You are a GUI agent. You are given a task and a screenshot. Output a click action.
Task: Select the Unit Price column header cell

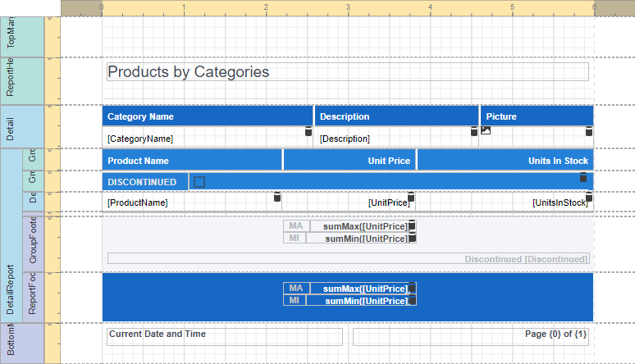349,161
